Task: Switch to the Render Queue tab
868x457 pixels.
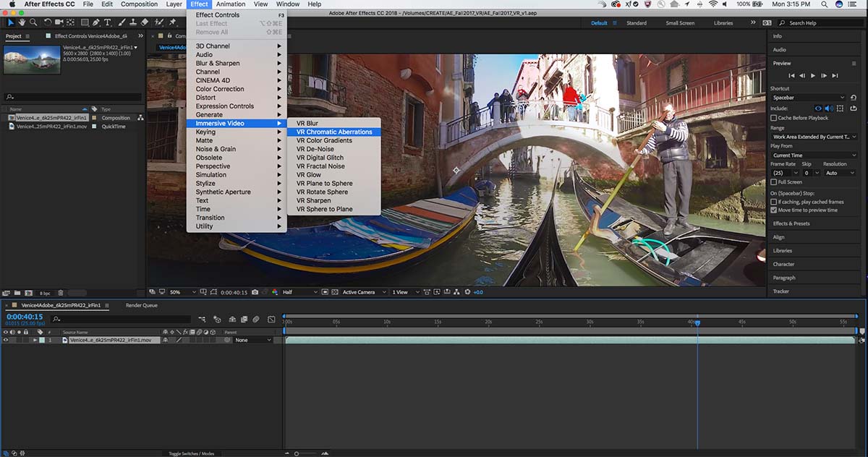Action: 141,305
